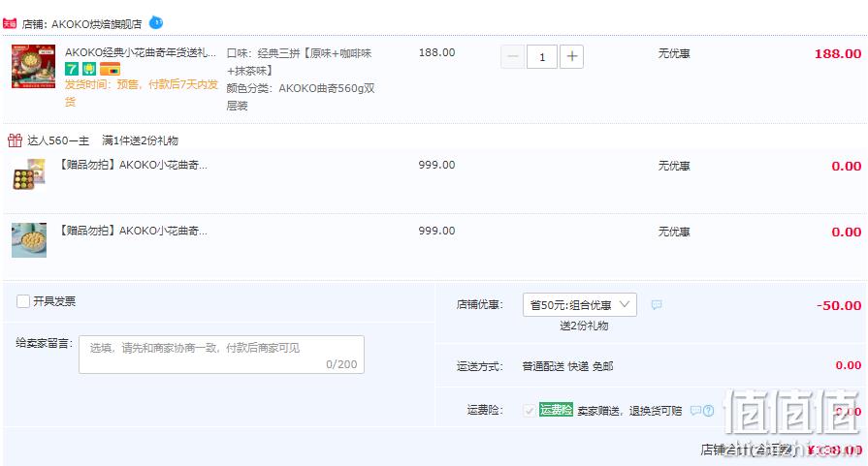The image size is (868, 466).
Task: Click the comment icon beside 退换货可赔
Action: coord(695,410)
